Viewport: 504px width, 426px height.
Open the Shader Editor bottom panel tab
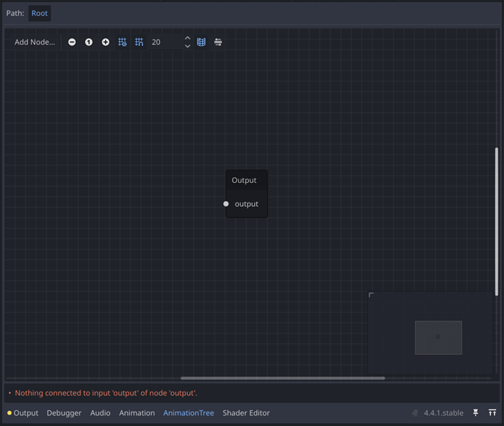(x=246, y=413)
